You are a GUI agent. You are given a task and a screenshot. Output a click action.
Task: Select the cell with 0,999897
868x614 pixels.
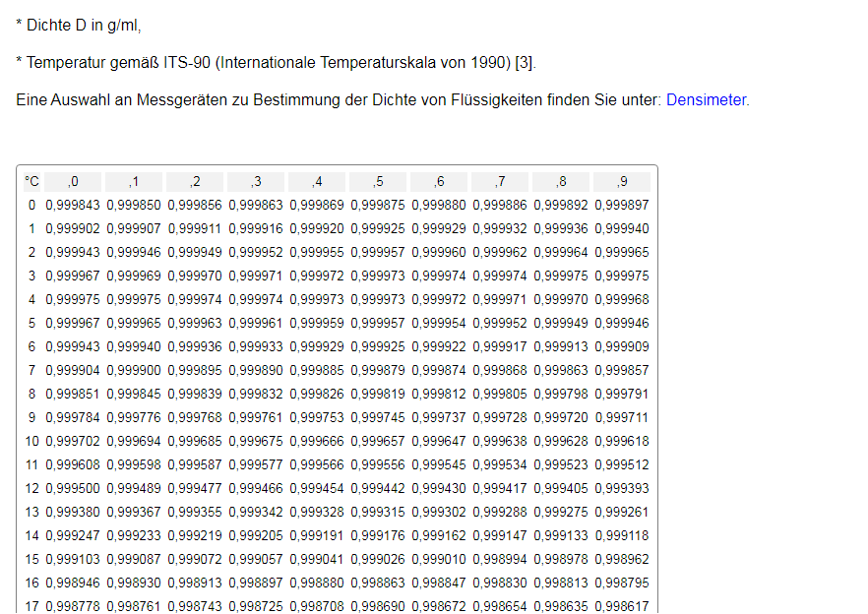pyautogui.click(x=622, y=205)
